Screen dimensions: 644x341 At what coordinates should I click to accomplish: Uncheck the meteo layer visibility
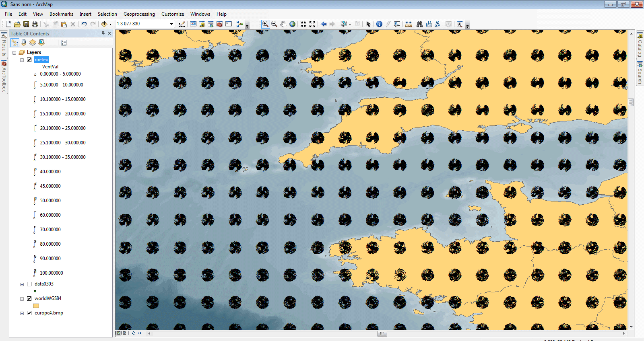pos(29,60)
